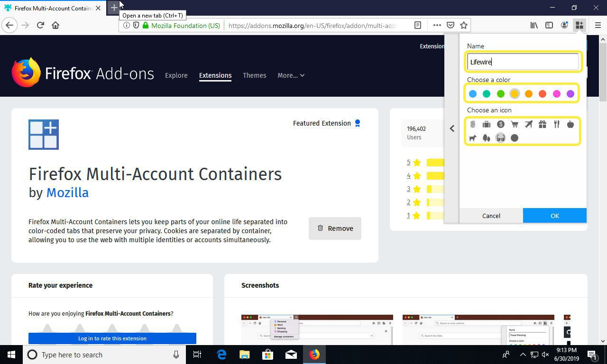Choose the dollar sign container icon

point(500,124)
